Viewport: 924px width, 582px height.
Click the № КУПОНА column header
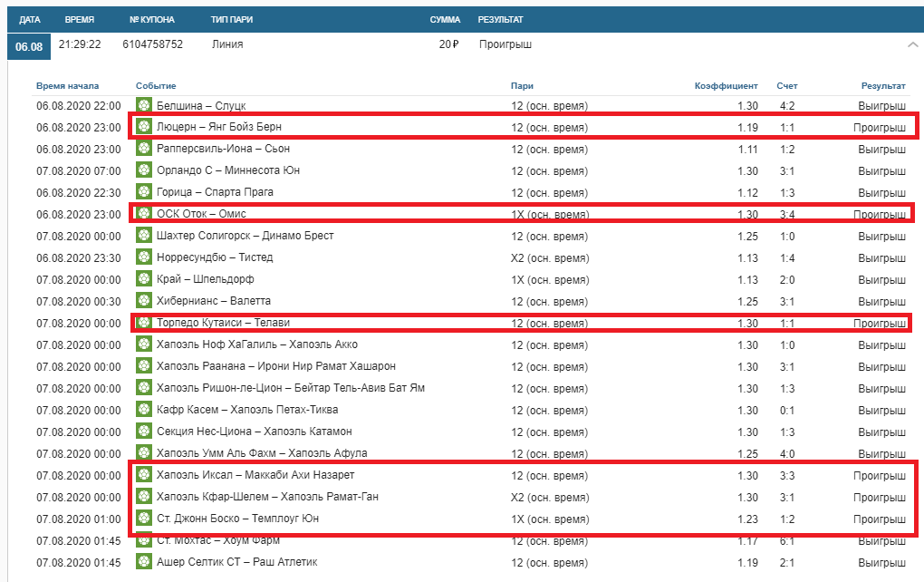(152, 19)
